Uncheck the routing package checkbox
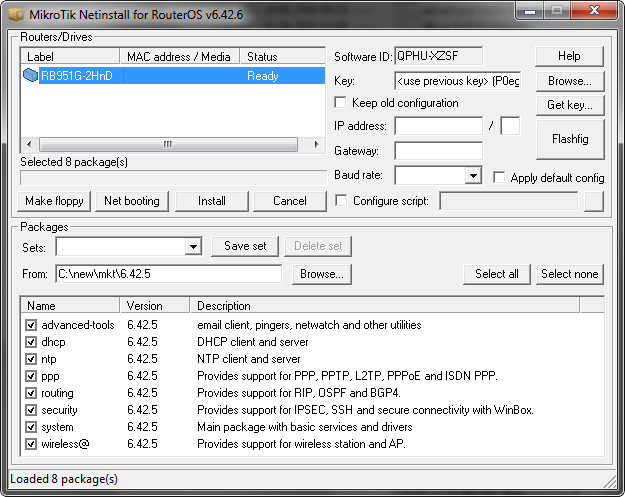Screen dimensions: 625x497 [x=31, y=393]
